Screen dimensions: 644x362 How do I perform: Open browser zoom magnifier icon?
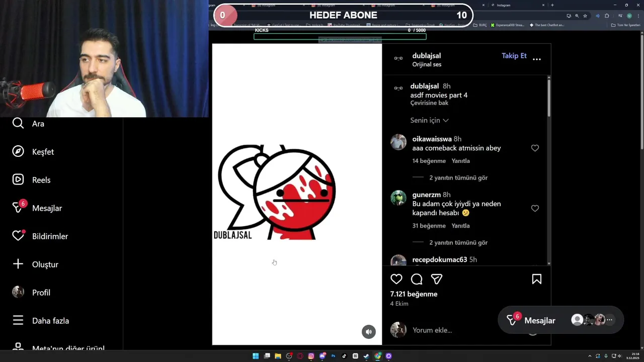[x=577, y=16]
